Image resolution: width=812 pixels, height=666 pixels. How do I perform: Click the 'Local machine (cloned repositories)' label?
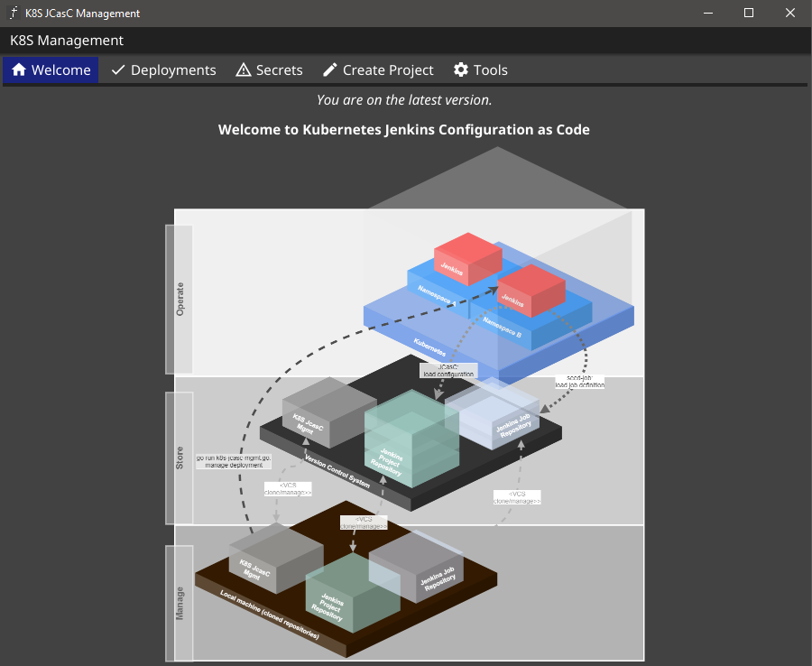(x=269, y=615)
